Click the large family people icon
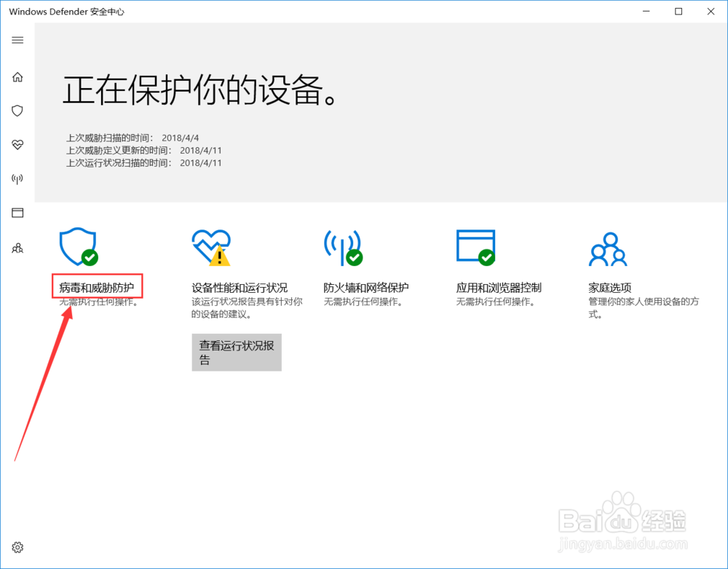The height and width of the screenshot is (569, 728). click(x=608, y=249)
